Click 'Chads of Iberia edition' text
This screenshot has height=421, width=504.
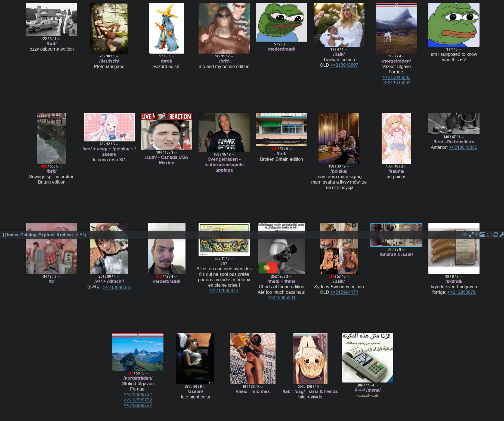[281, 287]
